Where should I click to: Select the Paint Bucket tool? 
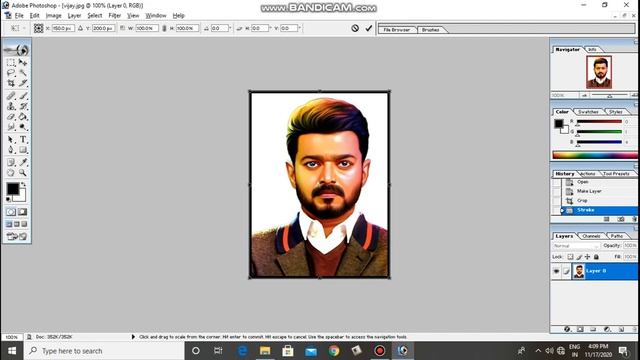pos(23,117)
